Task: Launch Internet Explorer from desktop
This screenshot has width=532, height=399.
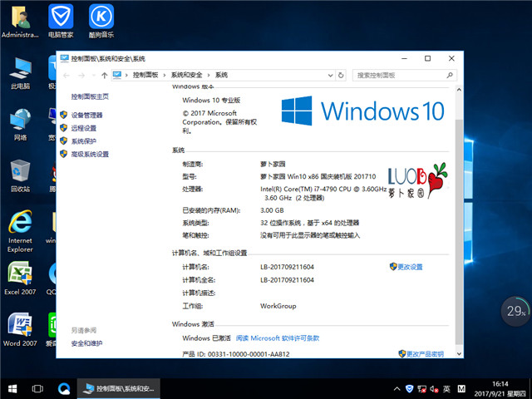Action: 20,231
